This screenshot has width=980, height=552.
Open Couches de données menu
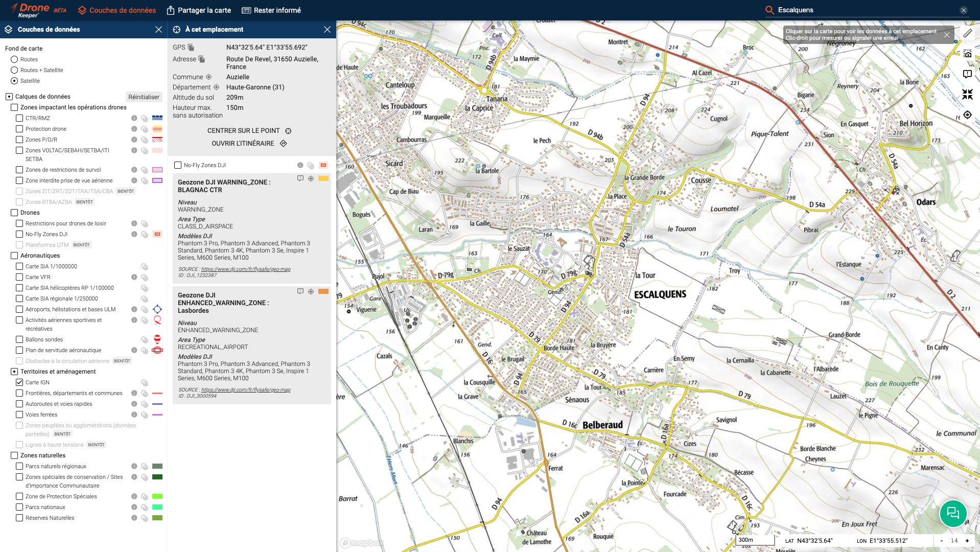click(117, 10)
